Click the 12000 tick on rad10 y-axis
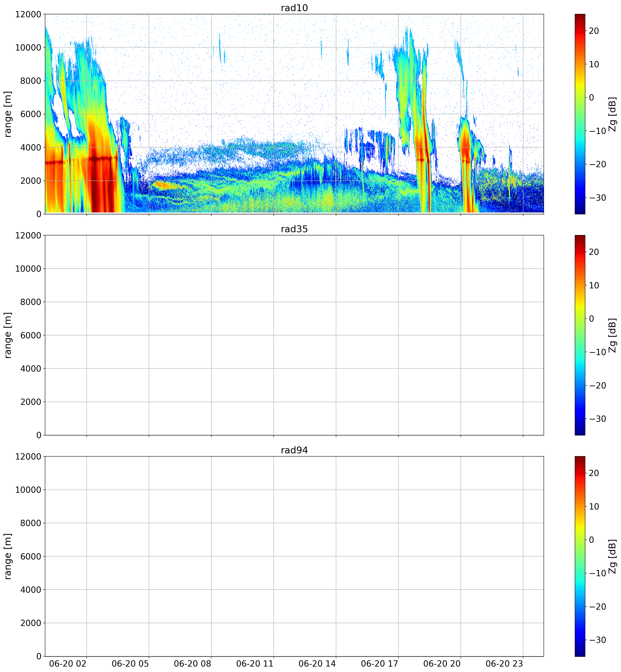 tap(28, 14)
